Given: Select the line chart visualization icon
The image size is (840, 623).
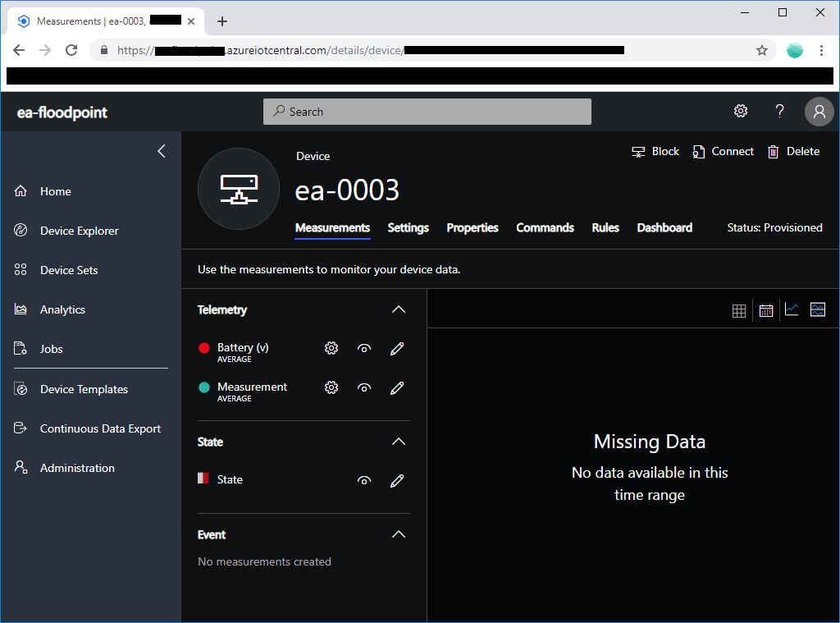Looking at the screenshot, I should pos(792,309).
